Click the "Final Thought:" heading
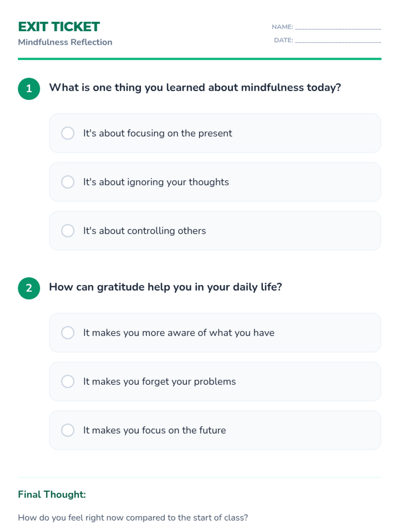 coord(52,494)
